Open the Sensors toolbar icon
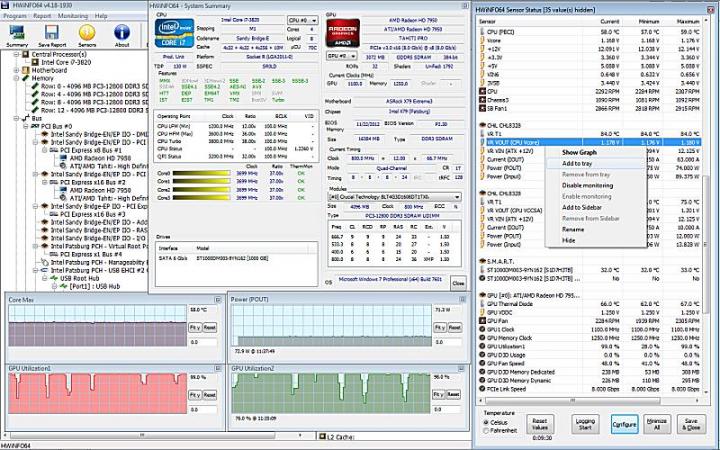Viewport: 720px width, 450px height. 87,34
